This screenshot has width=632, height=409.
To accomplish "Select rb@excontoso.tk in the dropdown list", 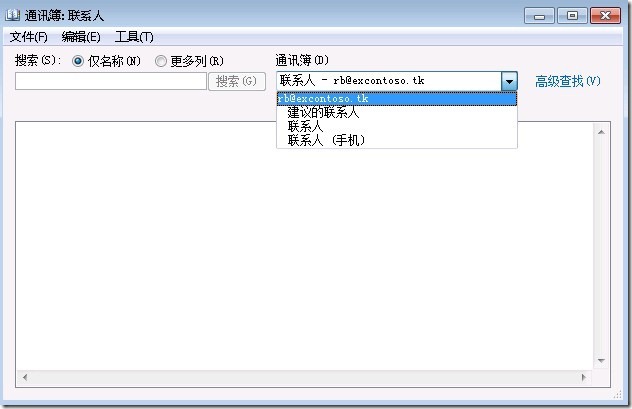I will pyautogui.click(x=396, y=99).
